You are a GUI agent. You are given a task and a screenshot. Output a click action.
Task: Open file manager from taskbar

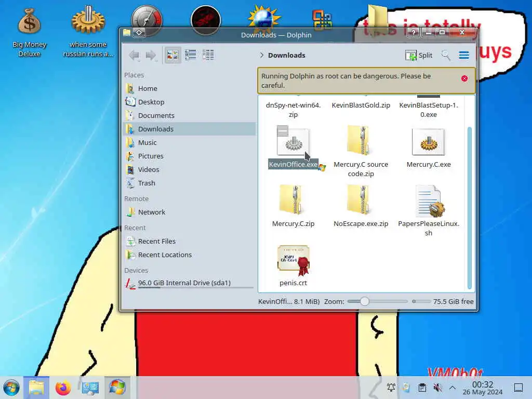tap(36, 388)
